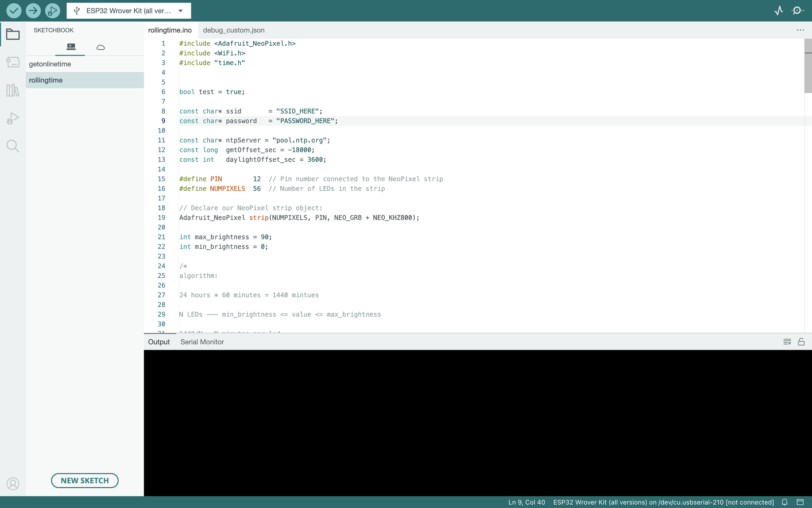
Task: Click the editor vertical scrollbar thumb
Action: (808, 66)
